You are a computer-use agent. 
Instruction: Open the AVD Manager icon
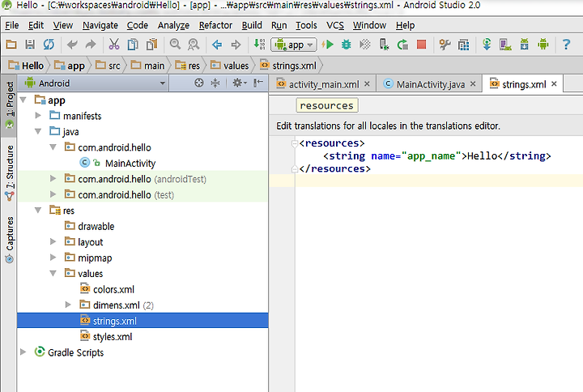(505, 45)
